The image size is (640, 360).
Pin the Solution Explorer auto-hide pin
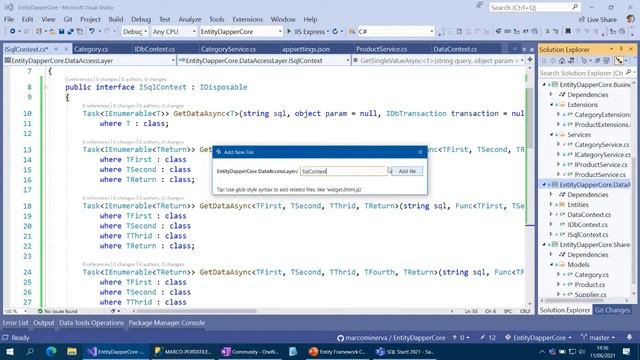click(x=621, y=49)
